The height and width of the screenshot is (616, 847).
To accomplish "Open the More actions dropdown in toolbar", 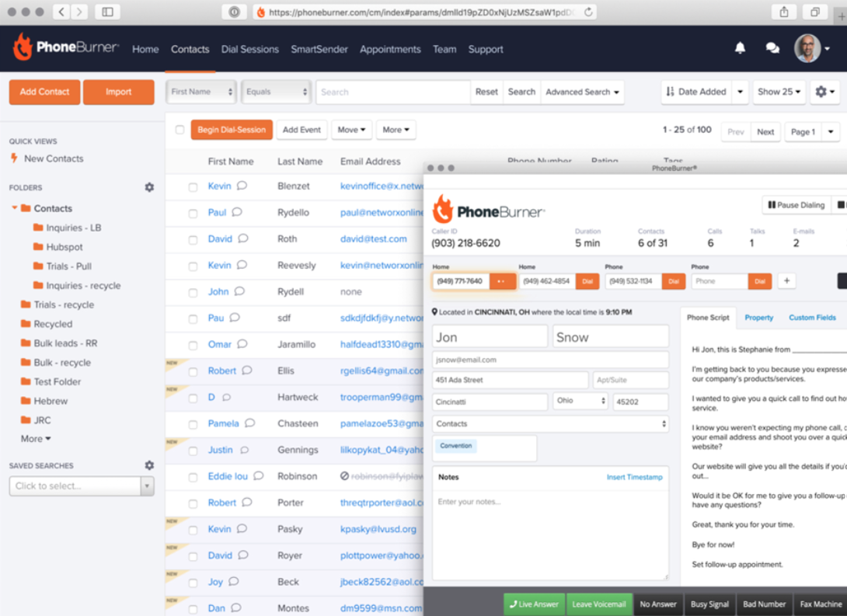I will [x=396, y=130].
